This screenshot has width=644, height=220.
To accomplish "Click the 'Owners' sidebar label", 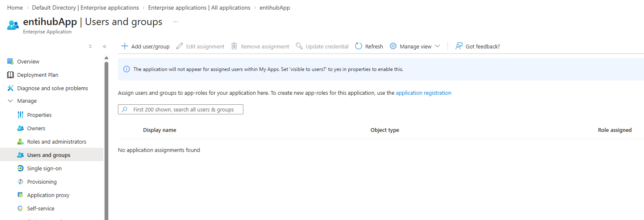I will pyautogui.click(x=36, y=128).
